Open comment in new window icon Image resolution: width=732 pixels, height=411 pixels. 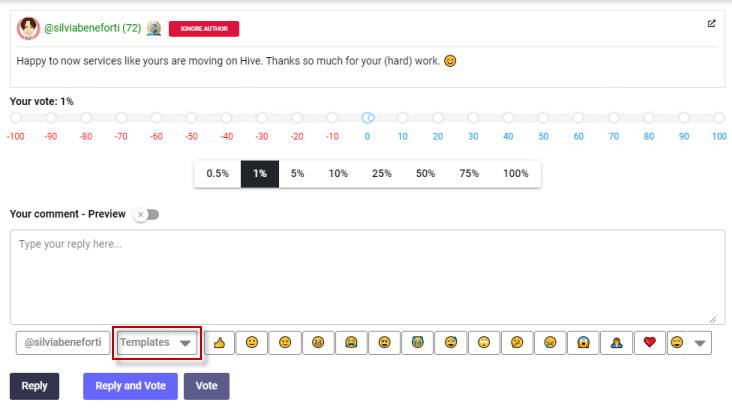(x=712, y=24)
